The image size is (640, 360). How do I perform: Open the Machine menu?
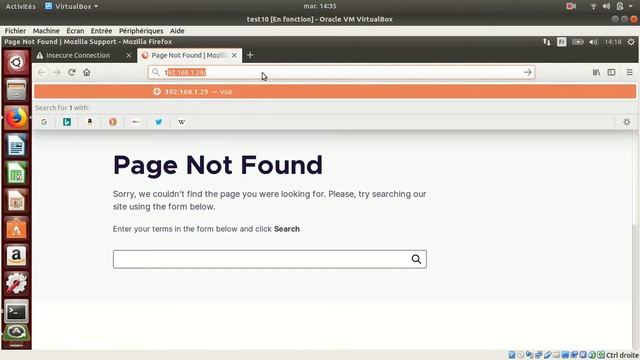coord(46,31)
